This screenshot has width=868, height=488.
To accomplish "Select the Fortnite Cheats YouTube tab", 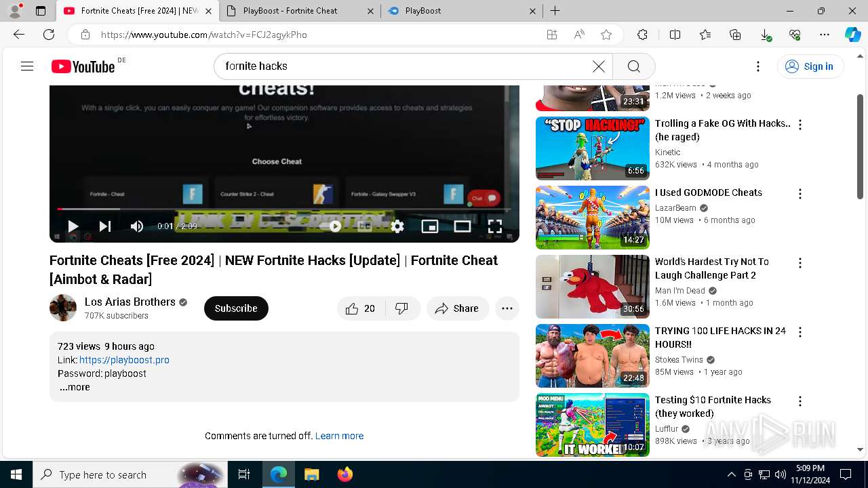I will pos(138,11).
